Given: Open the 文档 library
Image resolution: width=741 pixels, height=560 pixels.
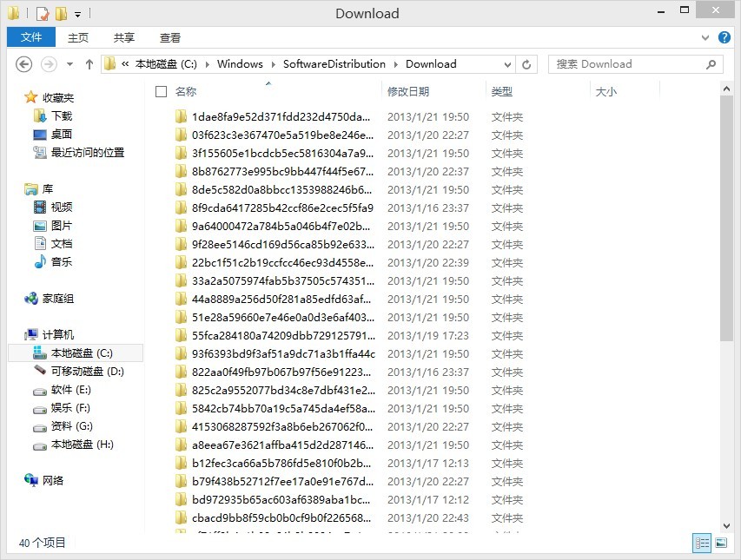Looking at the screenshot, I should (x=62, y=244).
